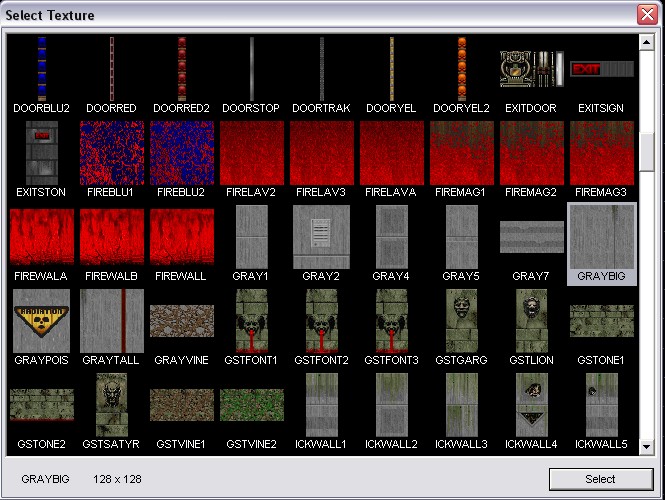The width and height of the screenshot is (665, 500).
Task: Select the ICKWALL3 texture
Action: pyautogui.click(x=462, y=405)
